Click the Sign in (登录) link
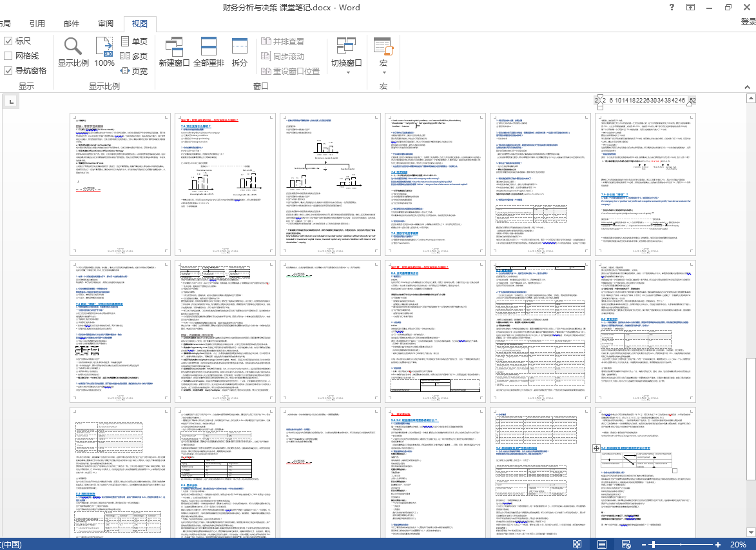The width and height of the screenshot is (756, 550). (748, 22)
